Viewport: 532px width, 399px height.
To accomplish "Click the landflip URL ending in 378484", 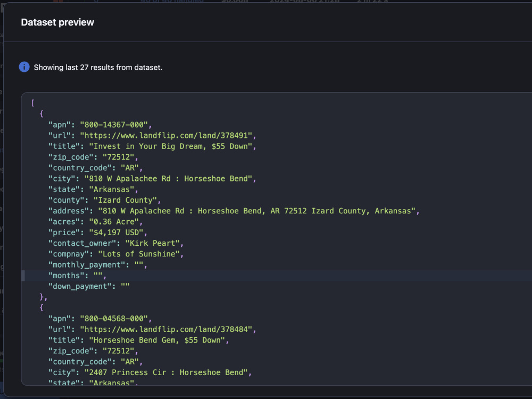I will (166, 329).
